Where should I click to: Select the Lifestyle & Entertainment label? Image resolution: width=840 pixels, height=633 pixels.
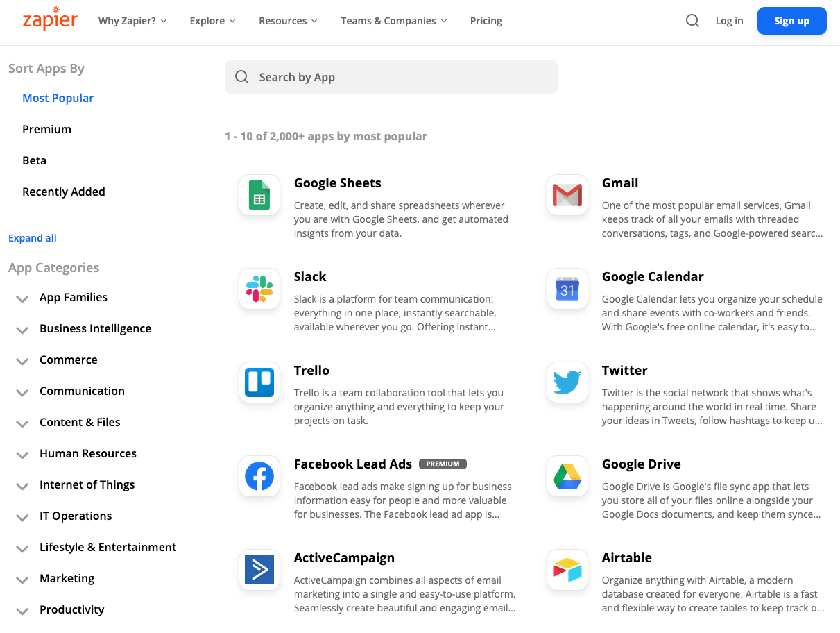pyautogui.click(x=108, y=547)
